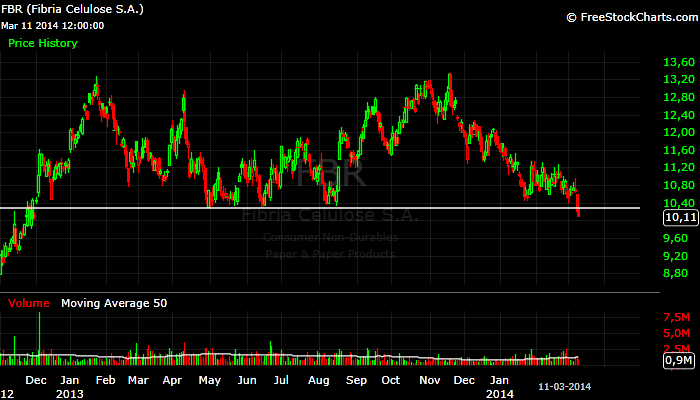Screen dimensions: 700x400
Task: Click the Mar month label on time axis
Action: [x=138, y=380]
